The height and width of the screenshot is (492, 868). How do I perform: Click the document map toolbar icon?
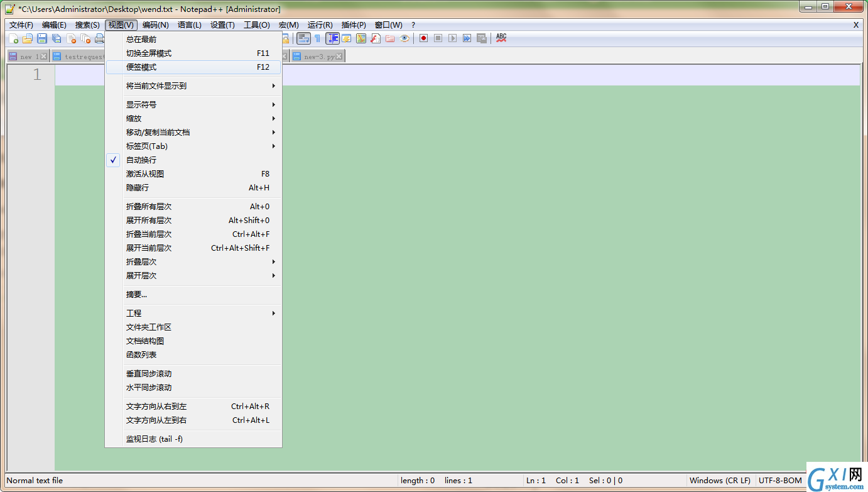click(361, 38)
